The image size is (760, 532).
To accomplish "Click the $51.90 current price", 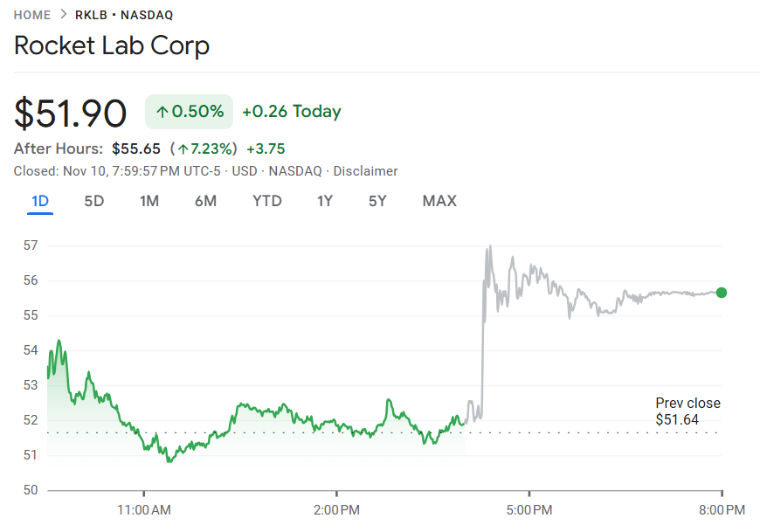I will (71, 114).
